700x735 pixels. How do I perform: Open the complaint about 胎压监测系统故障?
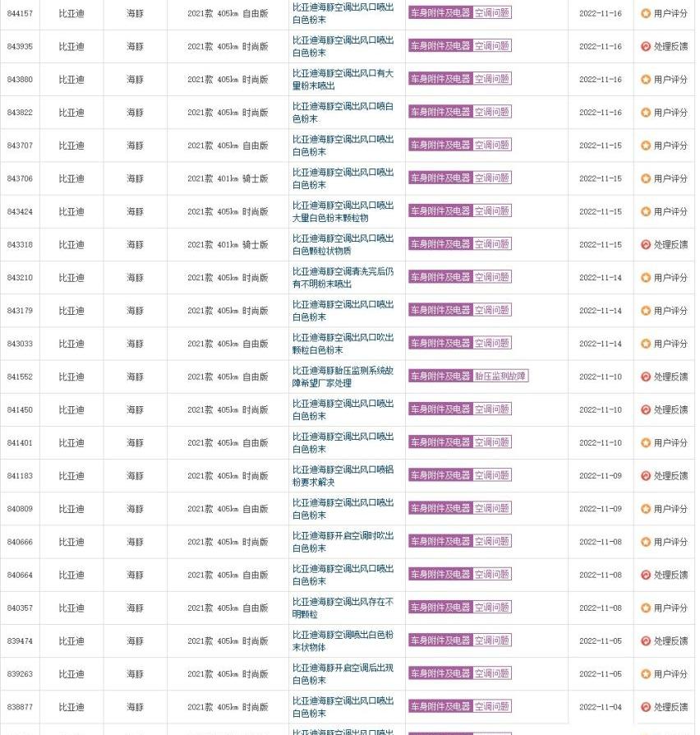click(x=343, y=377)
